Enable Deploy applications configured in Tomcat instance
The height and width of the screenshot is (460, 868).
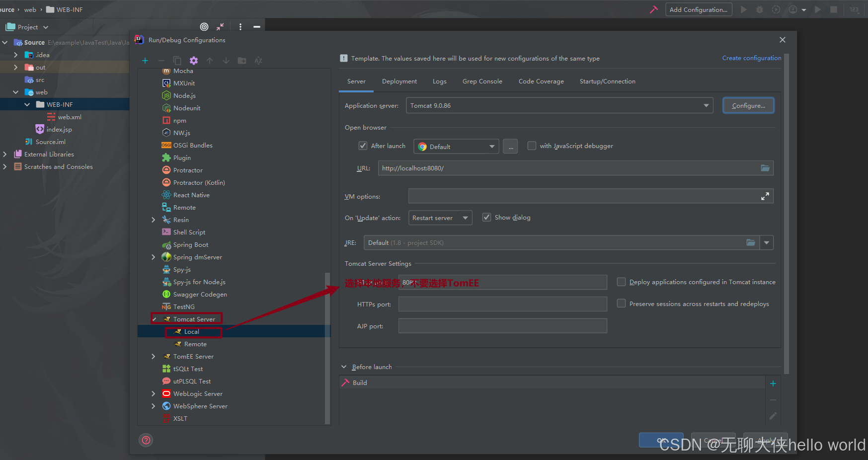621,282
